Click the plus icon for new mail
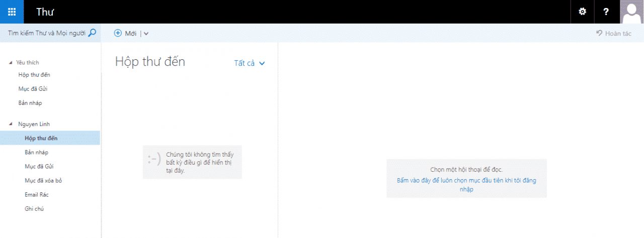The image size is (644, 238). tap(118, 33)
